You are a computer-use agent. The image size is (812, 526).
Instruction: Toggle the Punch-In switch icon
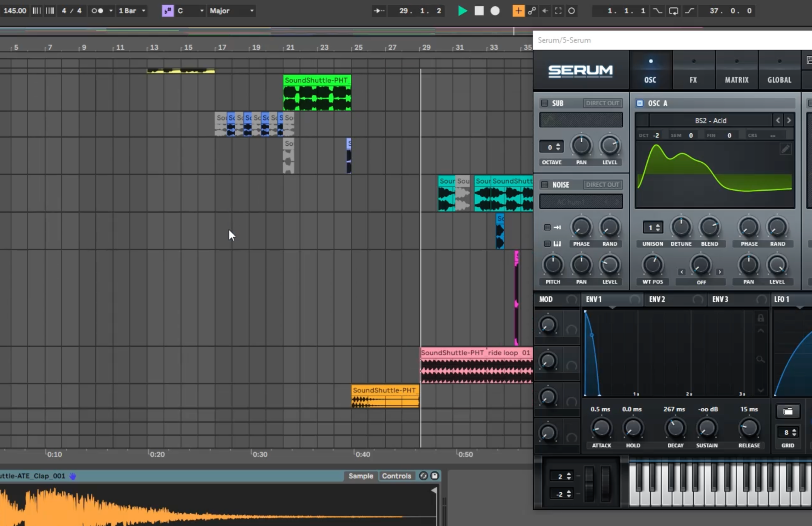click(x=657, y=11)
